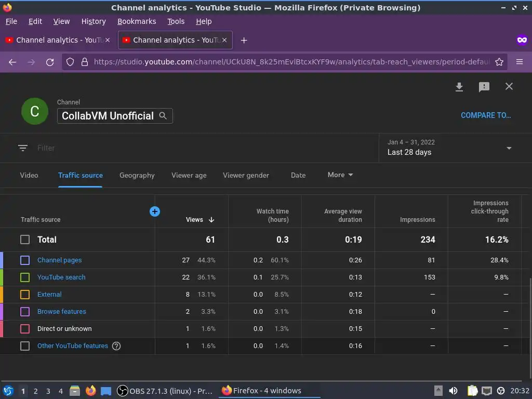The image size is (532, 399).
Task: Select the Traffic source tab
Action: [x=81, y=175]
